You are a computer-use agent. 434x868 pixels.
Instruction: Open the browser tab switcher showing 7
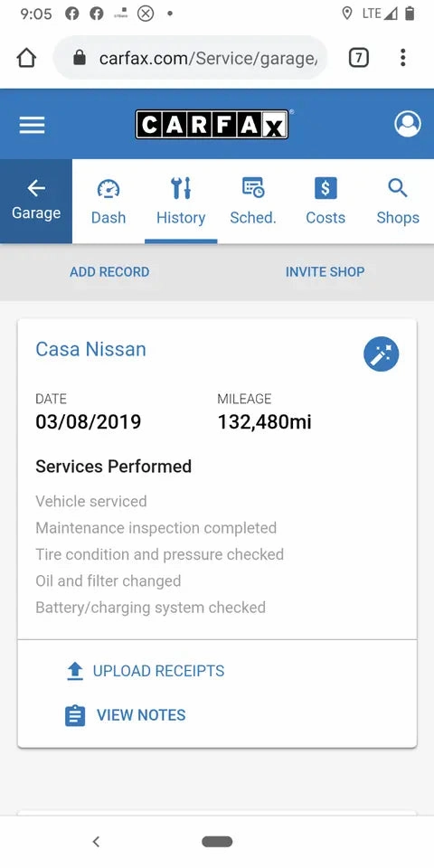point(359,58)
